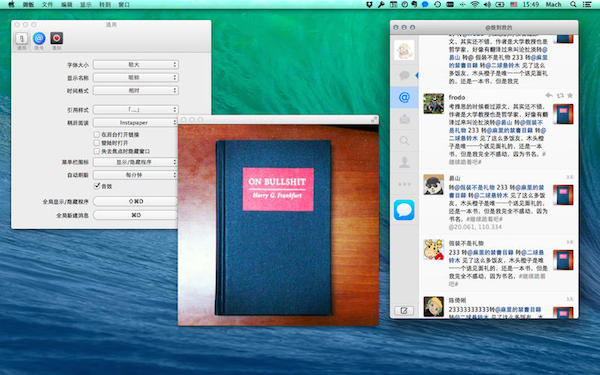Click the reply arrow on frodo's post
This screenshot has width=600, height=375.
549,95
